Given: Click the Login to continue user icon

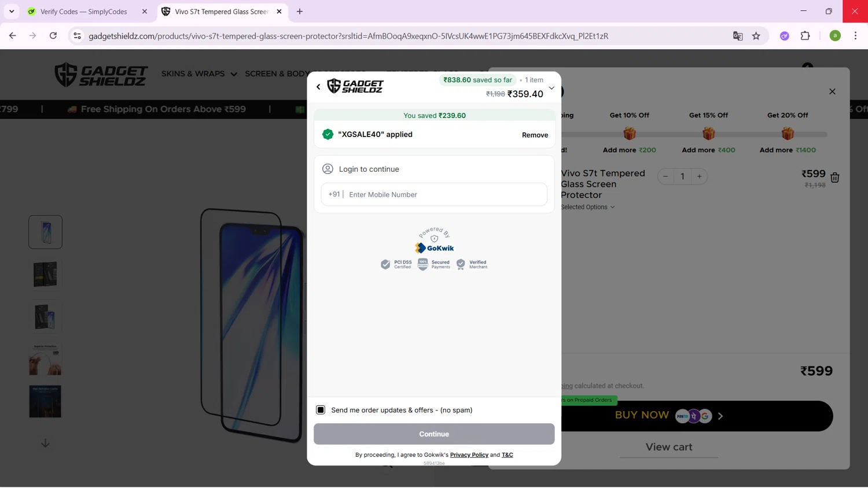Looking at the screenshot, I should pos(328,169).
